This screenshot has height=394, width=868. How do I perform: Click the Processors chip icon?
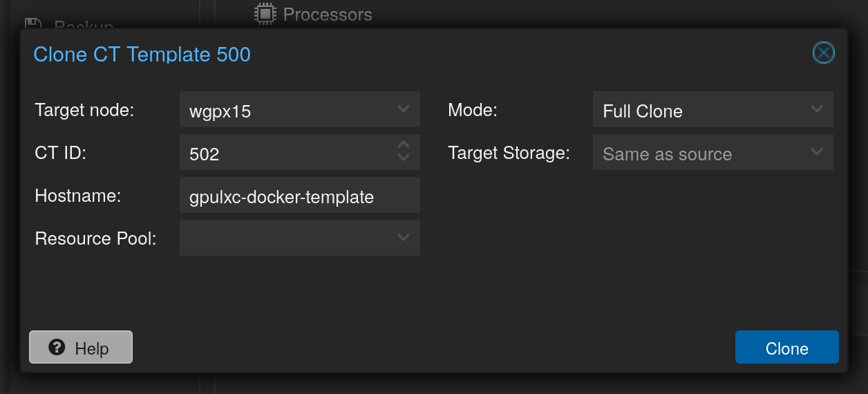(264, 14)
